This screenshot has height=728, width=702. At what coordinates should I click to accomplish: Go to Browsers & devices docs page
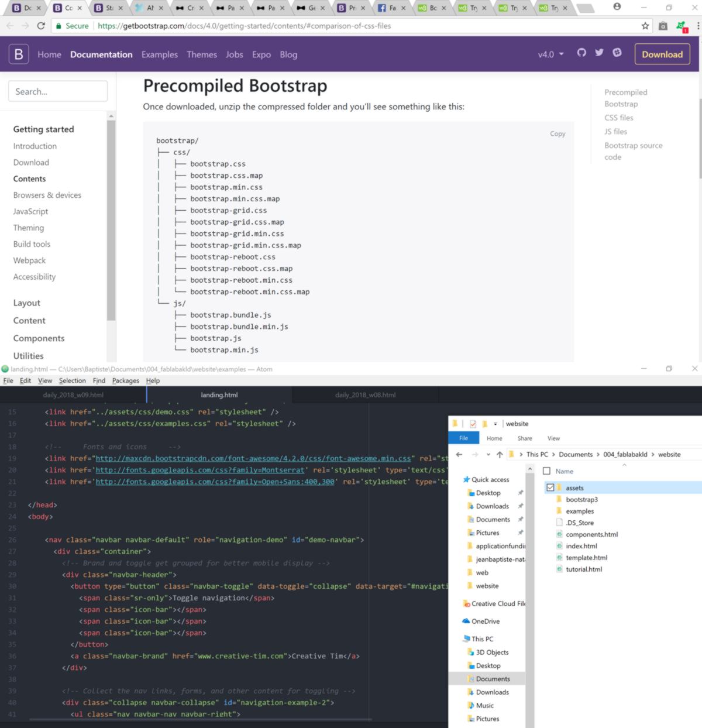[47, 195]
